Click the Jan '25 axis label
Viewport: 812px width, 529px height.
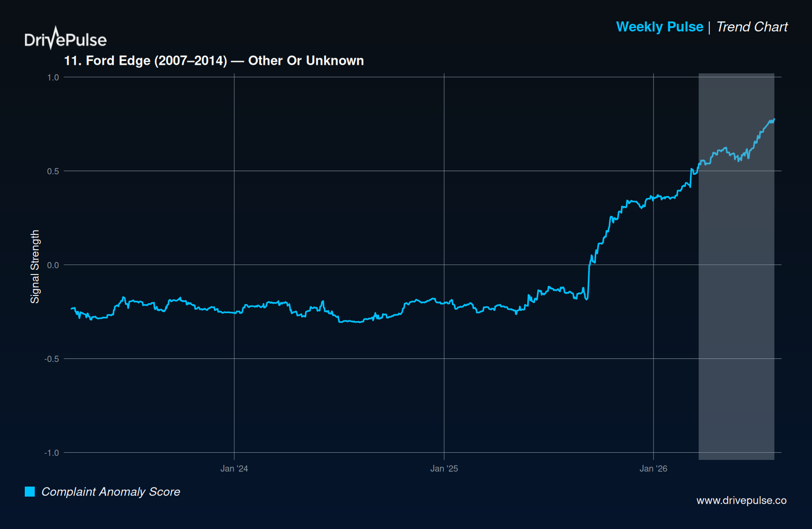[444, 468]
